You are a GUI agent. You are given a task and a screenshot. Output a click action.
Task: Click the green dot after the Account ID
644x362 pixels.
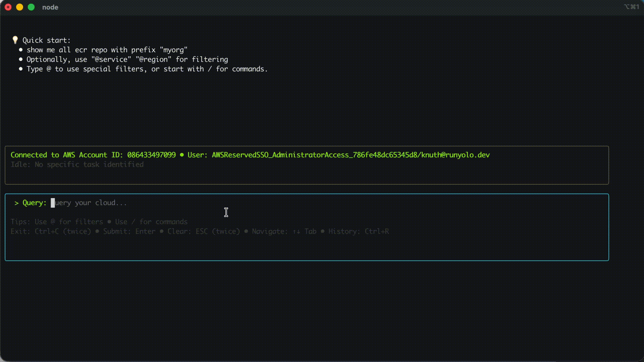[x=181, y=155]
